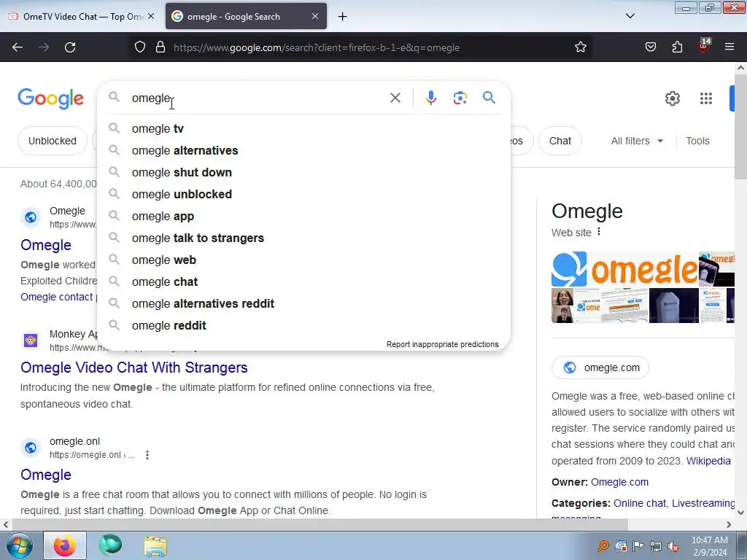747x560 pixels.
Task: Go back using the browser back arrow
Action: coord(18,47)
